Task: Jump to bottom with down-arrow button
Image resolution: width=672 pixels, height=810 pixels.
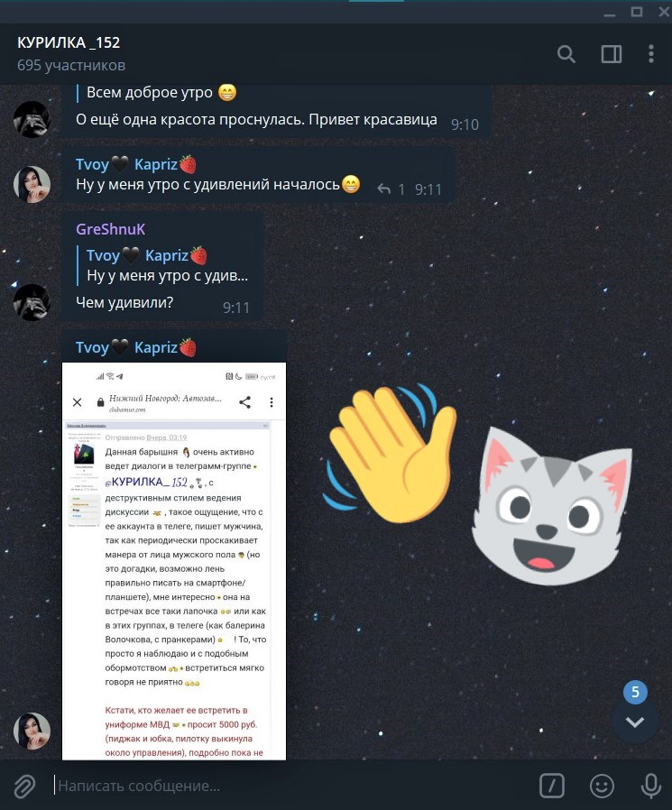Action: pyautogui.click(x=635, y=722)
